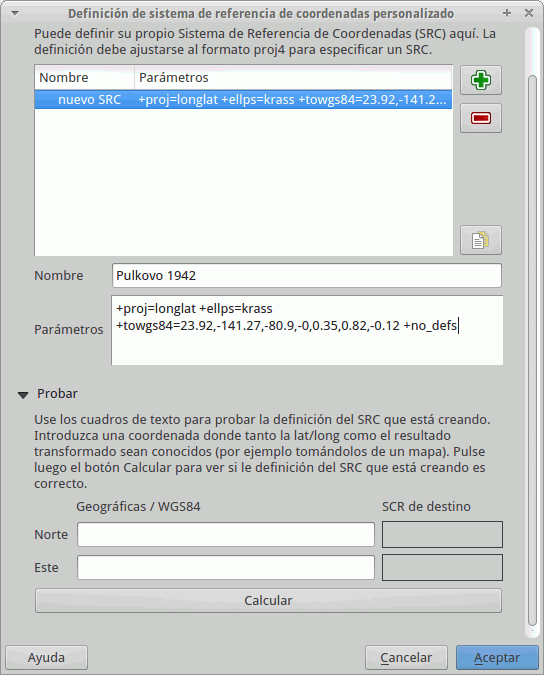Close the custom CRS definition dialog
Image resolution: width=544 pixels, height=675 pixels.
tap(529, 13)
